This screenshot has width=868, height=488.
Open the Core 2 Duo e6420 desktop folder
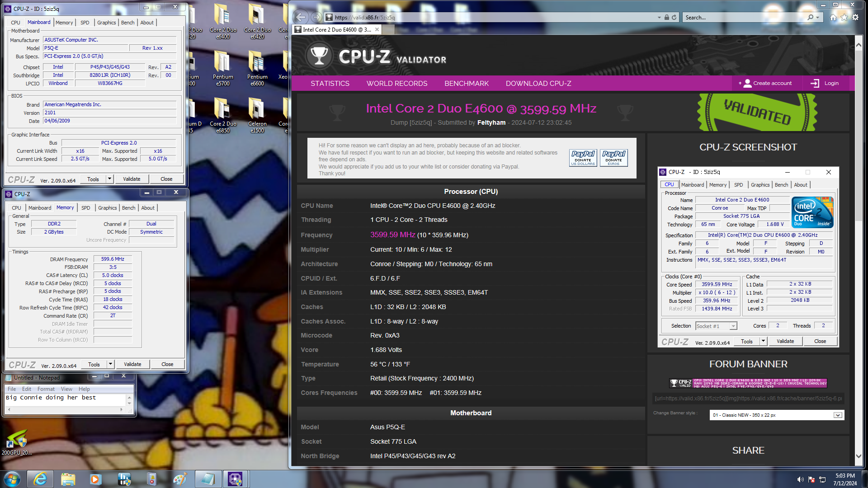pos(257,21)
